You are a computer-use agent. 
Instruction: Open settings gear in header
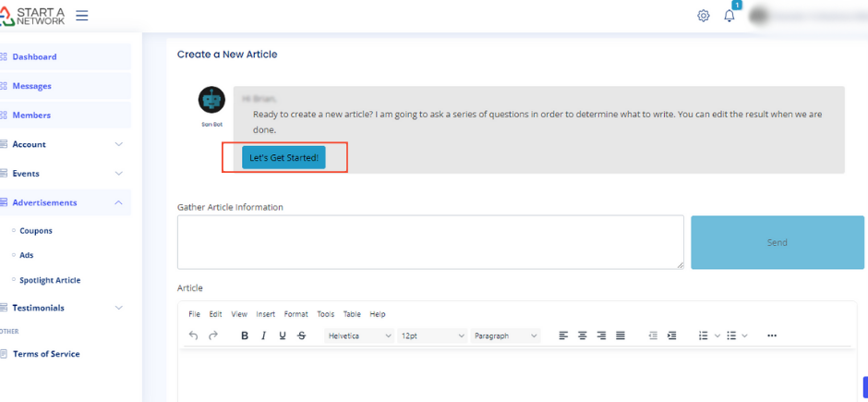point(704,16)
